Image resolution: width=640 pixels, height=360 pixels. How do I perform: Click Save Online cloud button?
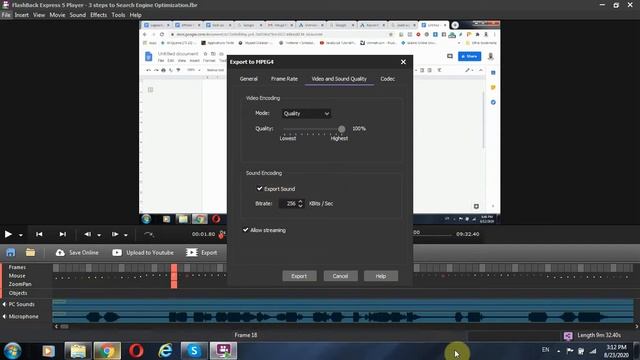point(77,253)
